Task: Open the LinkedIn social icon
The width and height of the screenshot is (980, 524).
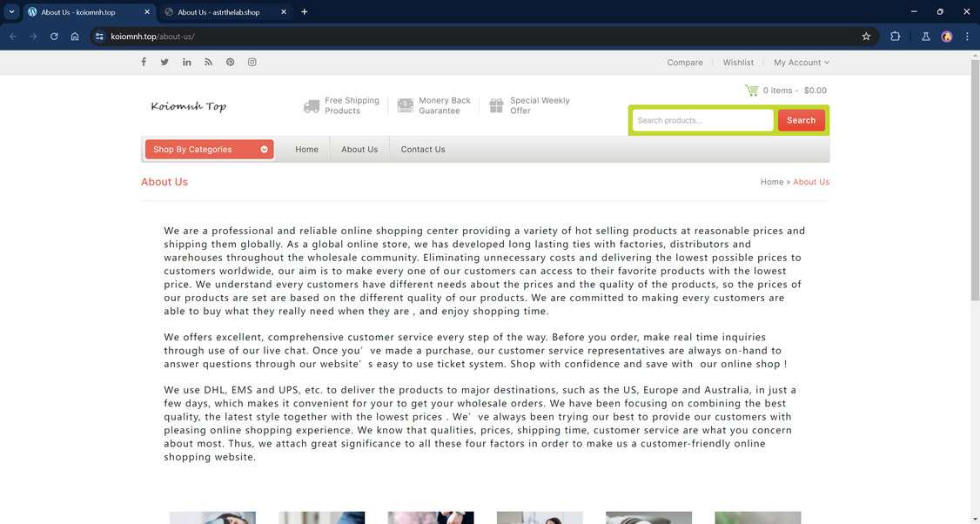Action: click(187, 62)
